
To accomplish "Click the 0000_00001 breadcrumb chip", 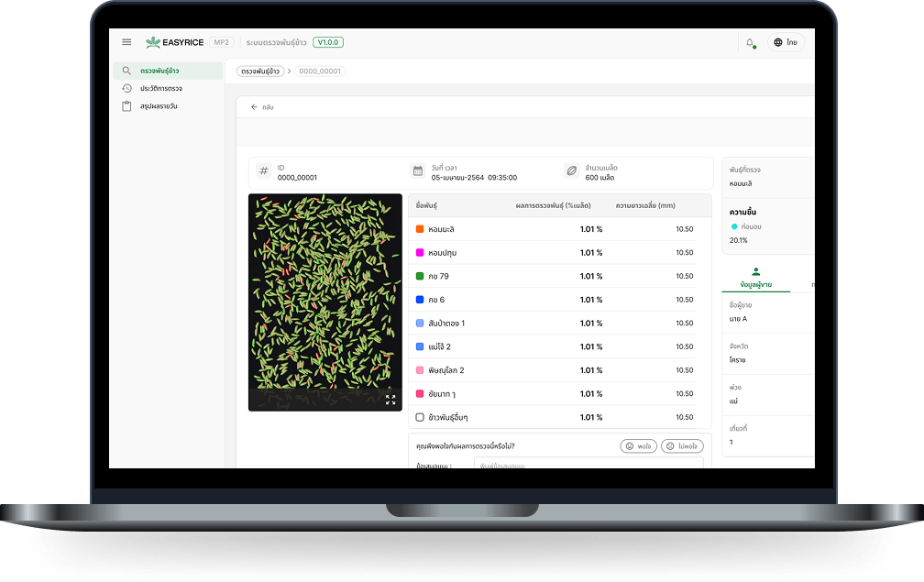I will 320,71.
